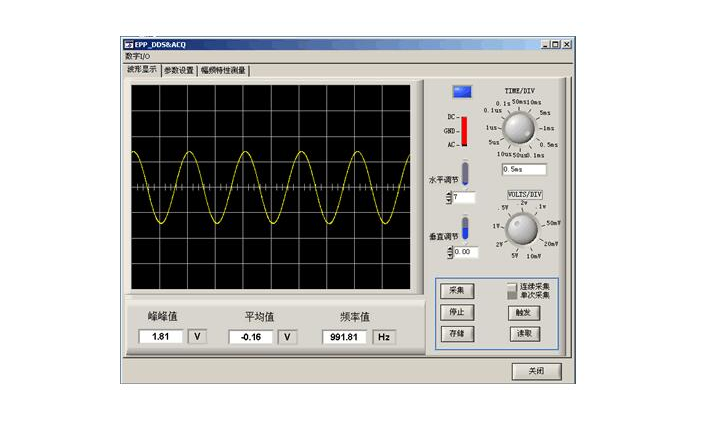Image resolution: width=712 pixels, height=426 pixels.
Task: Click the VOLTS/DIV label
Action: (x=524, y=194)
